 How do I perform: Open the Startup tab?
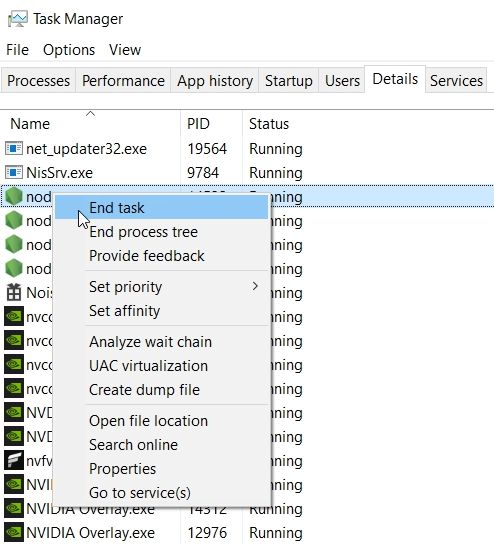point(289,81)
